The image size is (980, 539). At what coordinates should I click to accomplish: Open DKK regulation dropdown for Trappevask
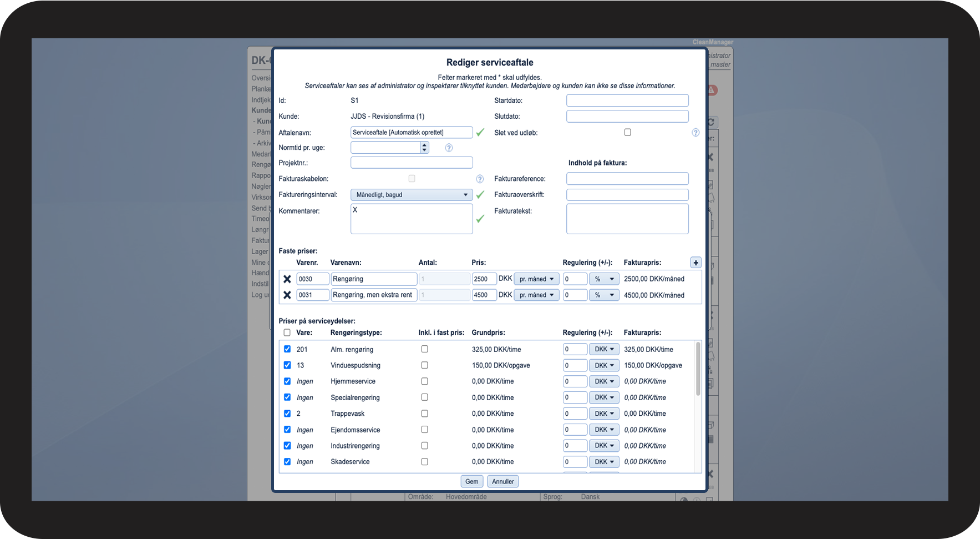pyautogui.click(x=604, y=414)
